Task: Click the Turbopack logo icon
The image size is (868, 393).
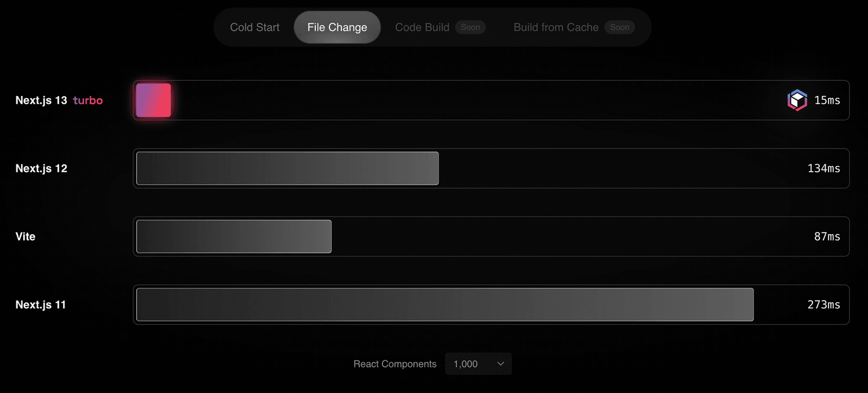Action: point(797,101)
